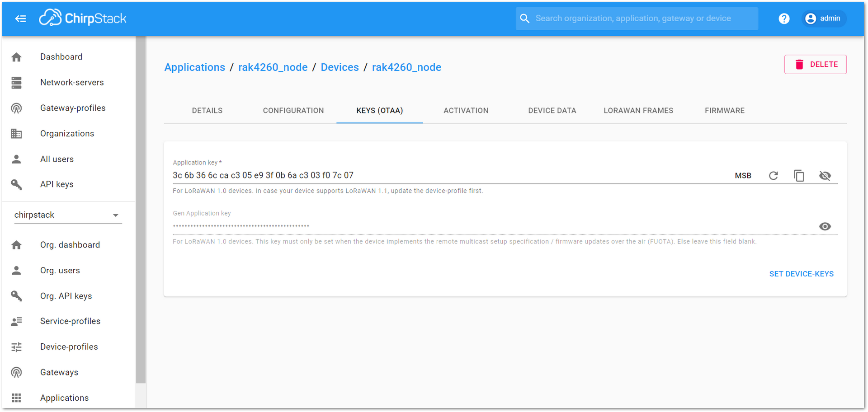Click the All users person icon

pos(17,159)
